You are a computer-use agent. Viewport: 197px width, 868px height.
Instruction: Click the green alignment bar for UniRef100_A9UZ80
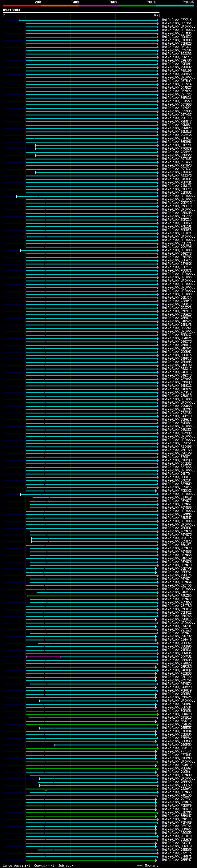coord(93,596)
